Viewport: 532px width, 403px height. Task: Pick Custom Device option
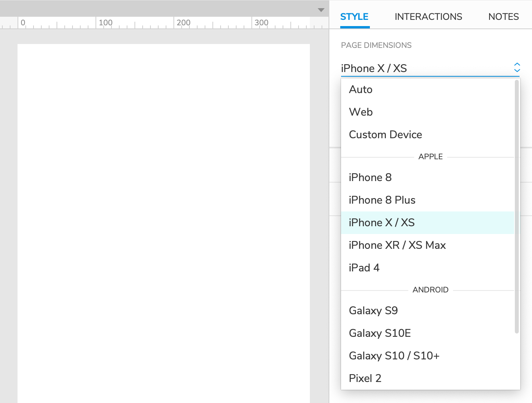[428, 135]
